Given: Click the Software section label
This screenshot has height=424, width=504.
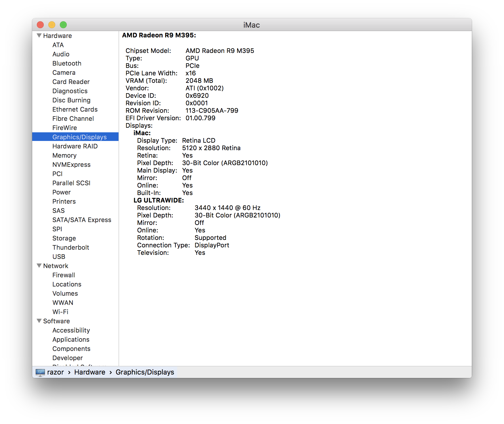Looking at the screenshot, I should 56,321.
